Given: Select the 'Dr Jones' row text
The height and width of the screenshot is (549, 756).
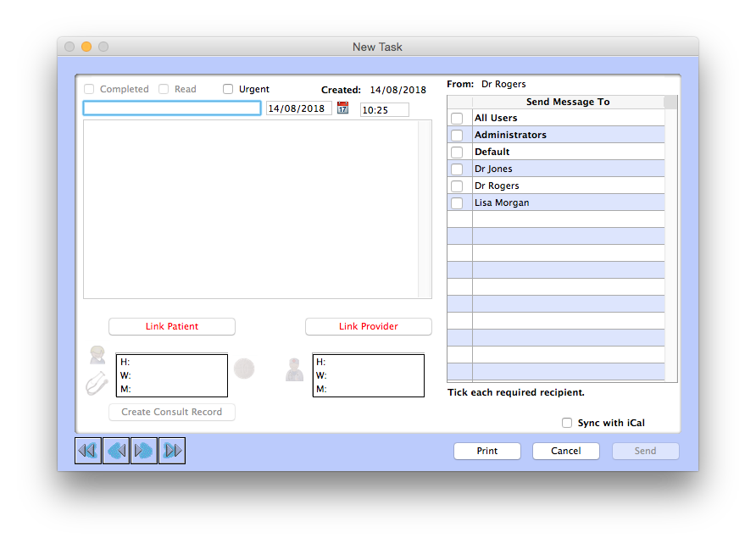Looking at the screenshot, I should pos(493,169).
